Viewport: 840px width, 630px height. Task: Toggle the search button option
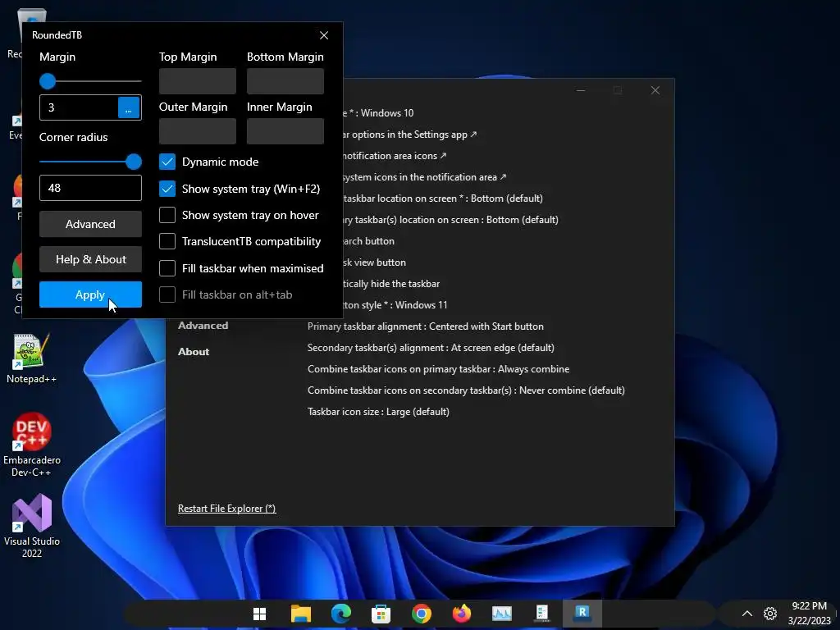[369, 241]
